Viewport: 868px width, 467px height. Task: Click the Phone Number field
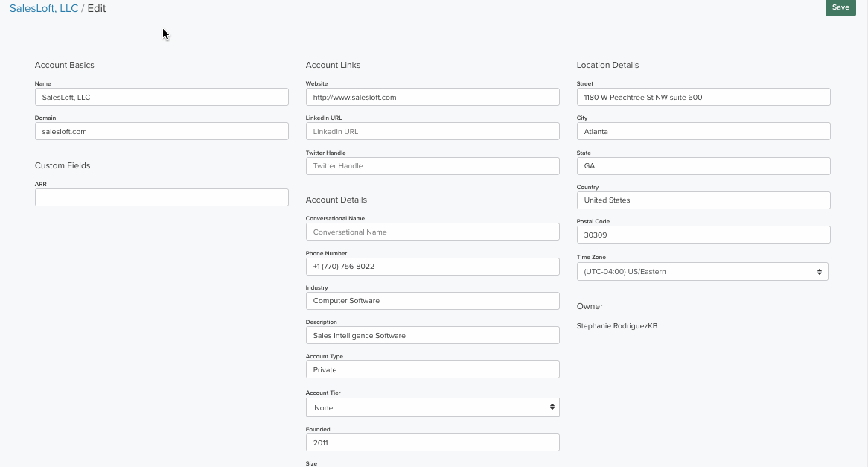(x=433, y=266)
